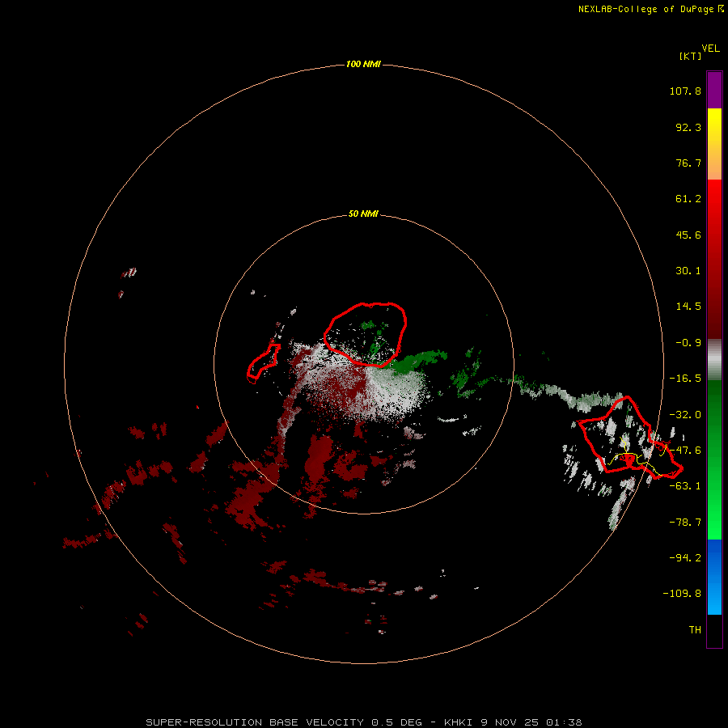Click the 50 NMI range ring label

coord(363,214)
